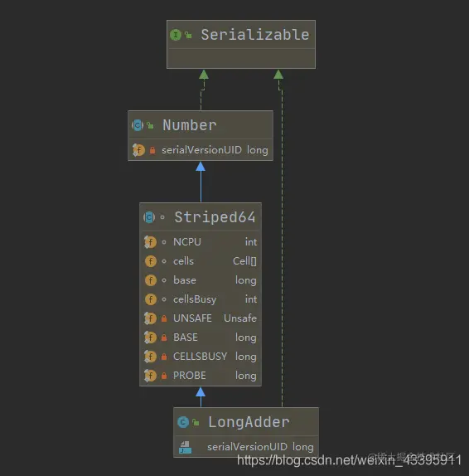
Task: Select the LongAdder class node title
Action: 249,422
